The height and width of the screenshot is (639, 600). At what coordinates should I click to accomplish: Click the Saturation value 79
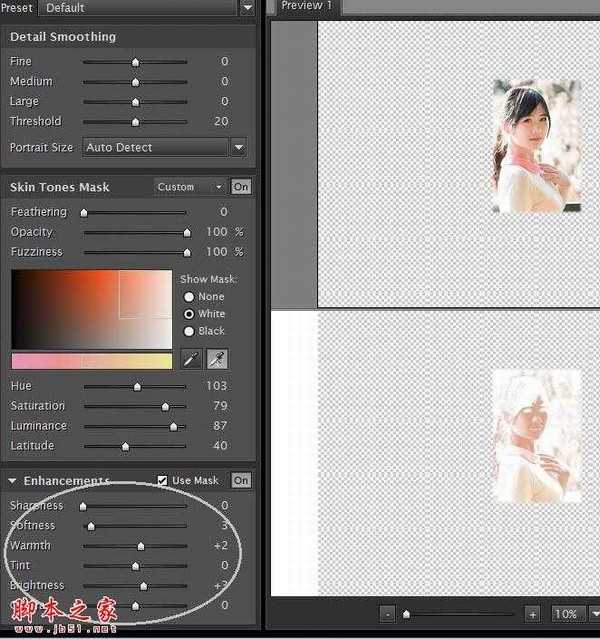pos(220,405)
